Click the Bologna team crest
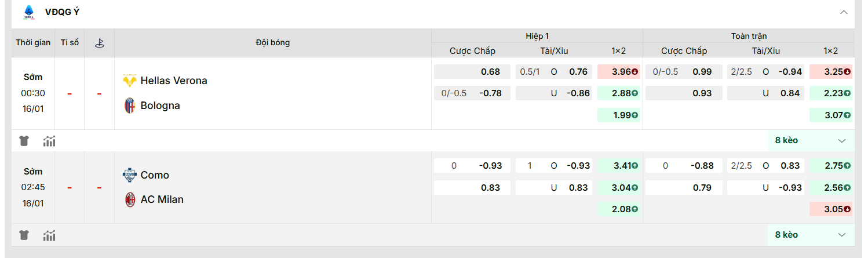Screen dimensions: 868x258 click(130, 106)
